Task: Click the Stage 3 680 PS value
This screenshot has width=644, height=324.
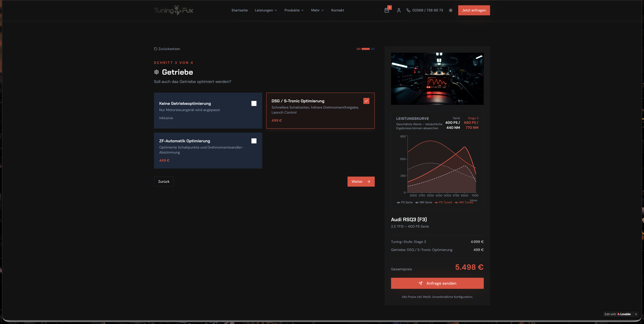Action: pyautogui.click(x=471, y=123)
